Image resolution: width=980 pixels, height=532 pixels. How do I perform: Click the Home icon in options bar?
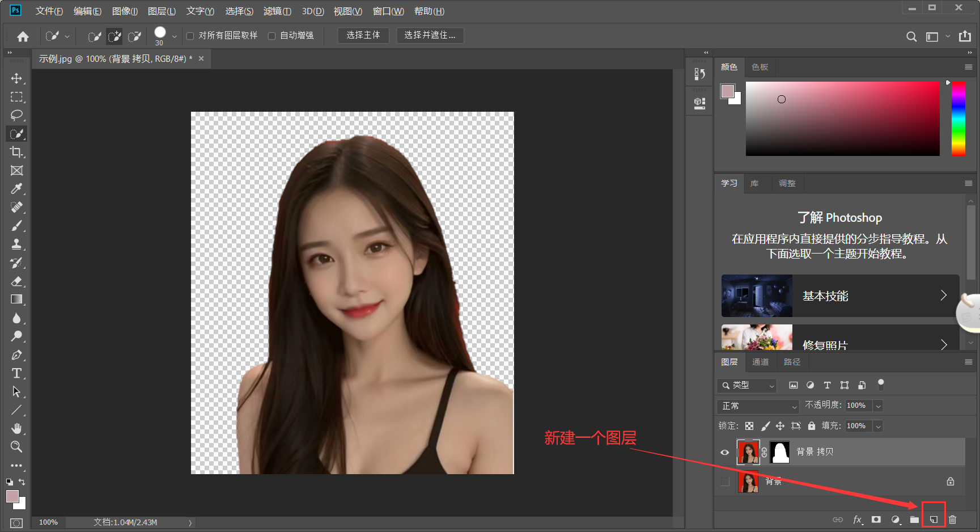tap(23, 36)
